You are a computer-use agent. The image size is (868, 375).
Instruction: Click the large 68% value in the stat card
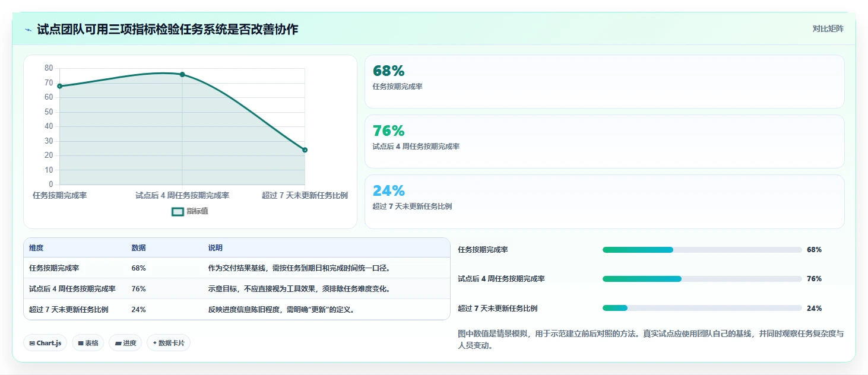388,71
